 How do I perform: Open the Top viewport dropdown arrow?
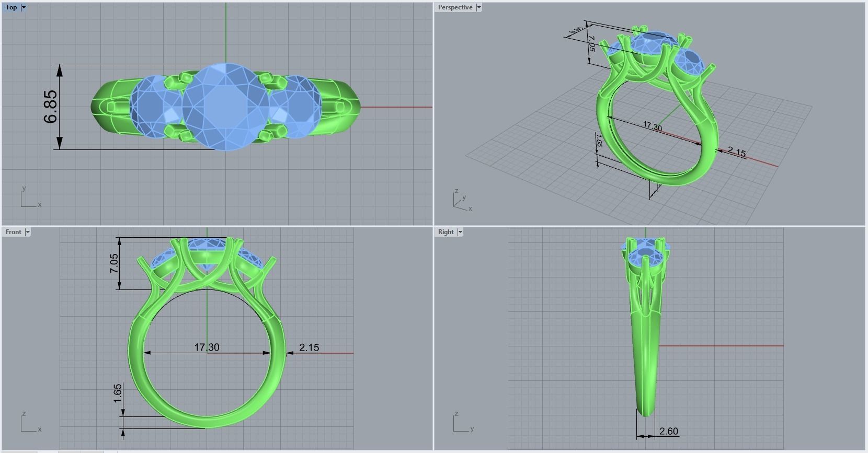tap(23, 7)
